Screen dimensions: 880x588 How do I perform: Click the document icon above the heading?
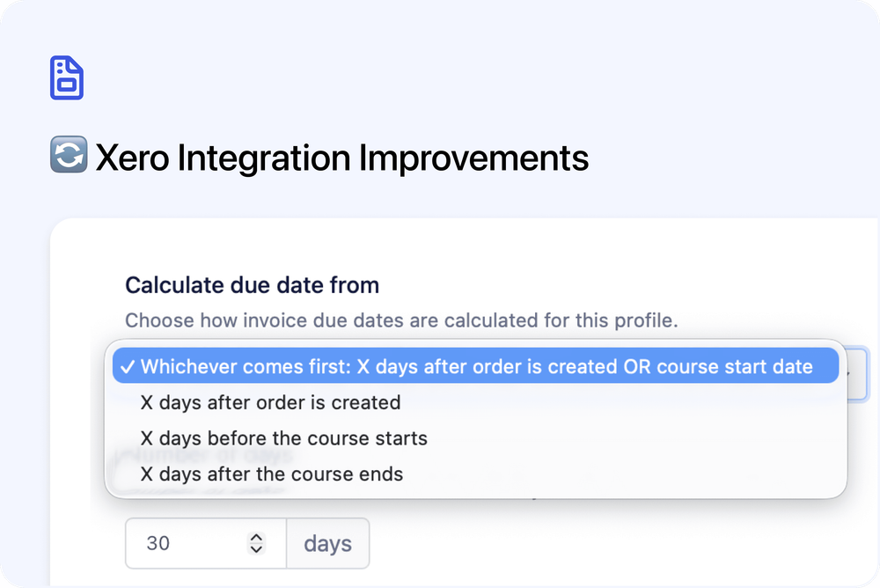pyautogui.click(x=67, y=78)
